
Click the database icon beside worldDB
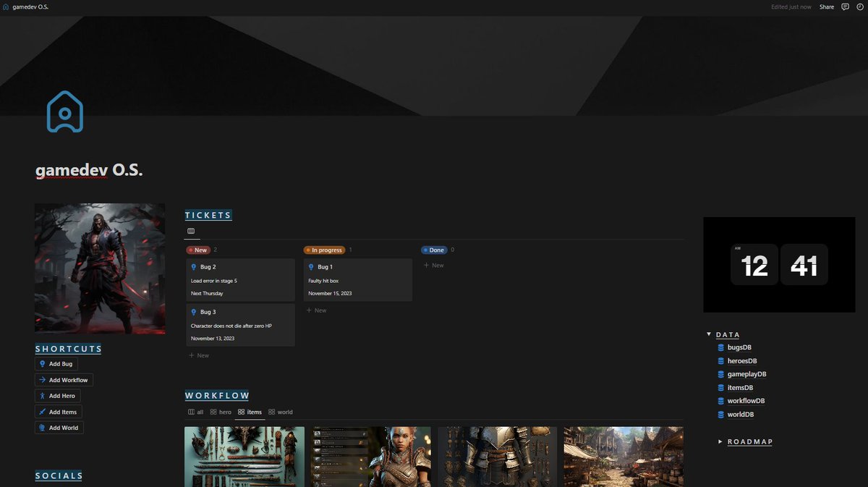coord(720,415)
